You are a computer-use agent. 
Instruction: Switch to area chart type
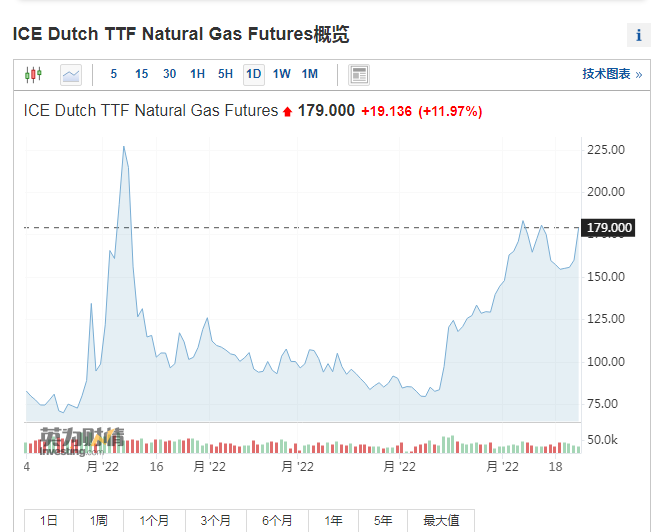pyautogui.click(x=70, y=74)
